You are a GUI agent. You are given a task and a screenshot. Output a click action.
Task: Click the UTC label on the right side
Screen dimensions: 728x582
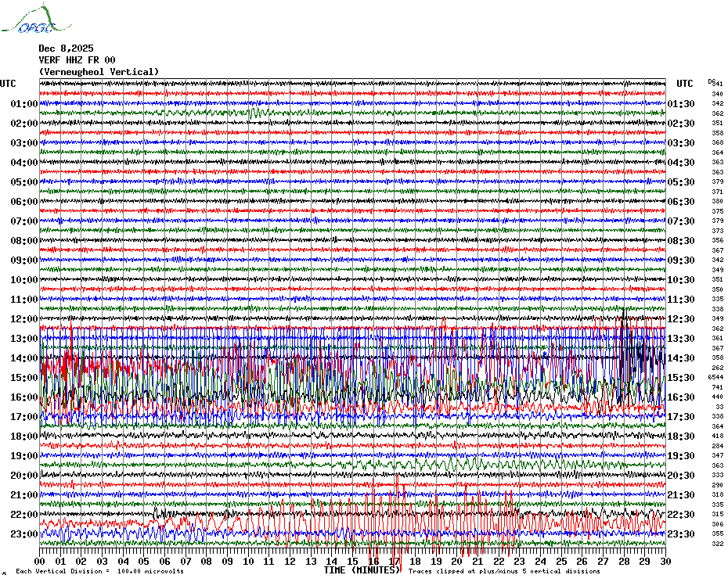(685, 84)
